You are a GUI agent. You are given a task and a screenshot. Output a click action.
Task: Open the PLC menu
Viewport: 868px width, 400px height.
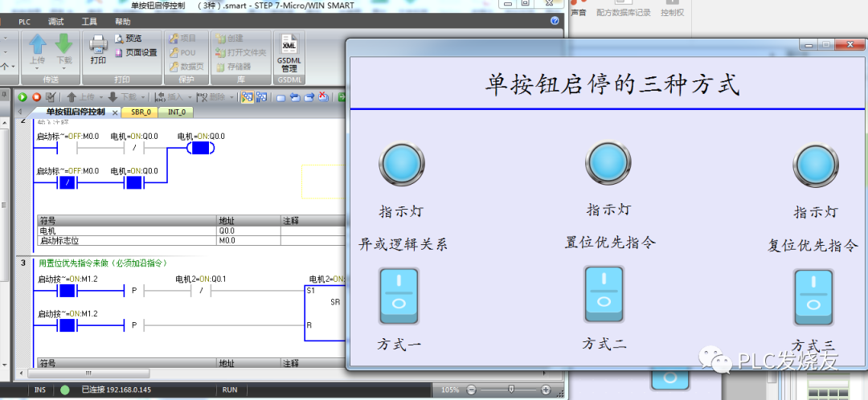click(x=24, y=22)
